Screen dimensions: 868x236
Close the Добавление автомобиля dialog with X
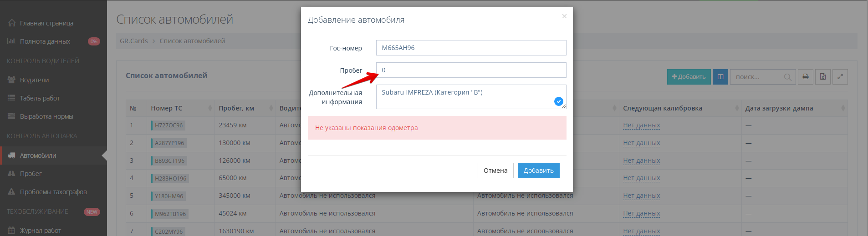click(x=564, y=16)
